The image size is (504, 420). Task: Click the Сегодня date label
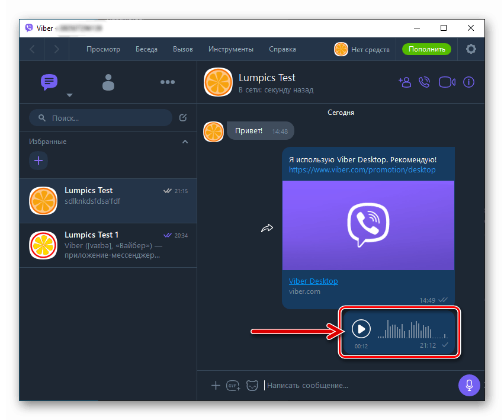[x=341, y=113]
